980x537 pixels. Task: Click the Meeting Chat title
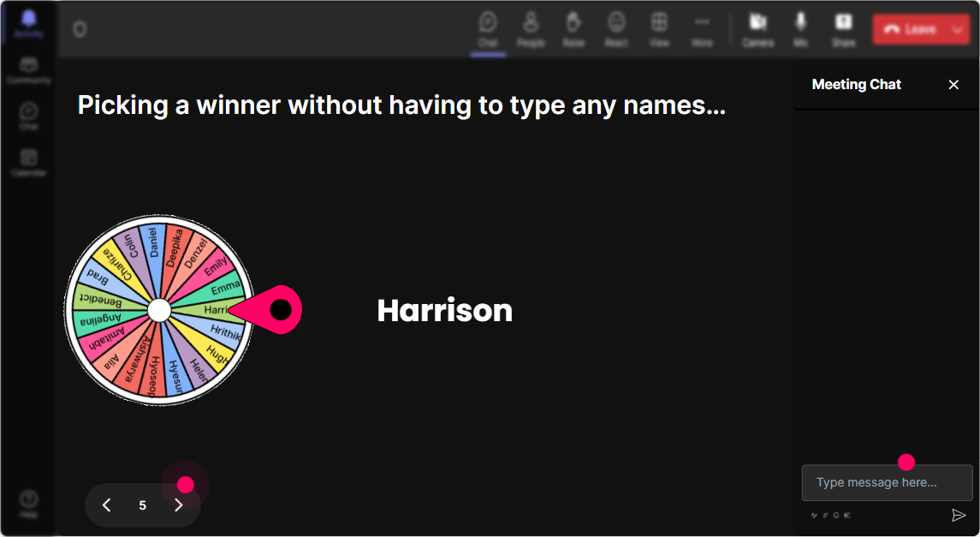pos(856,85)
